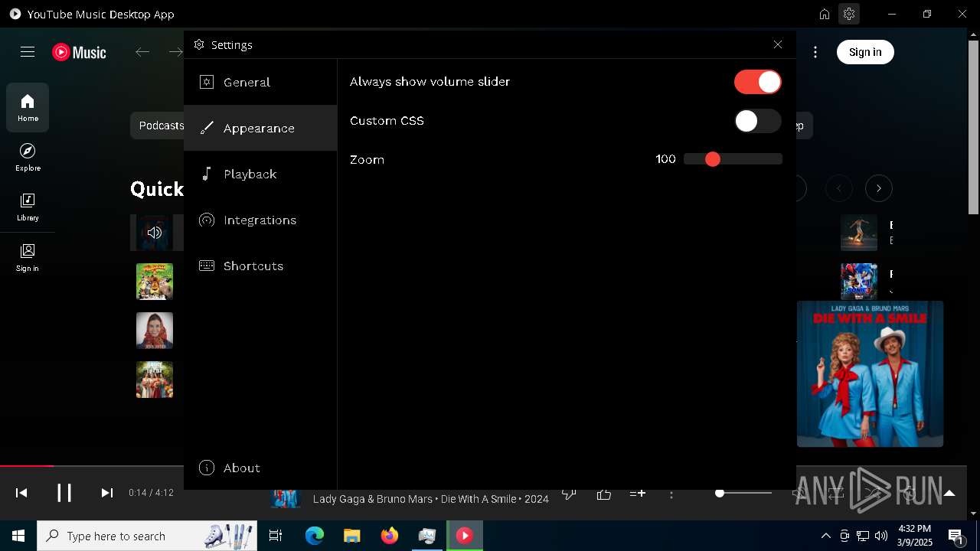Open the About section
This screenshot has width=980, height=551.
coord(260,468)
